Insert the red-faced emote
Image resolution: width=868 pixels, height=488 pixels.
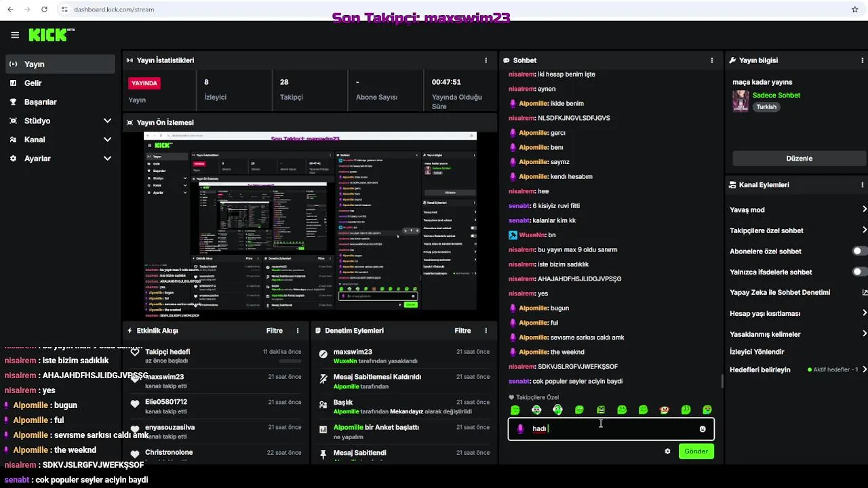[x=665, y=410]
